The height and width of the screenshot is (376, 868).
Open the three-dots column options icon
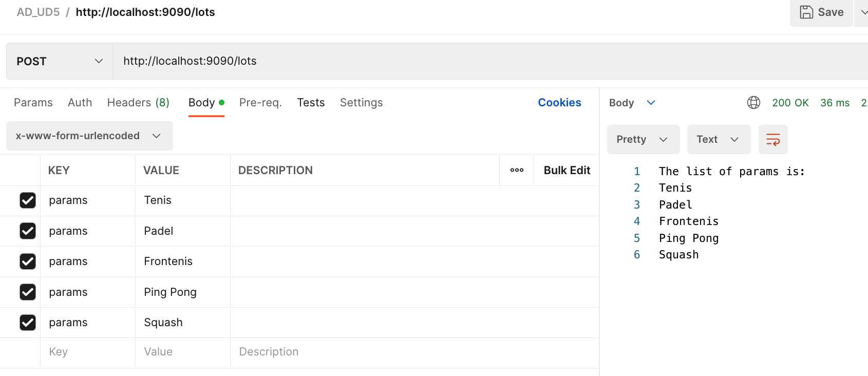pyautogui.click(x=517, y=170)
